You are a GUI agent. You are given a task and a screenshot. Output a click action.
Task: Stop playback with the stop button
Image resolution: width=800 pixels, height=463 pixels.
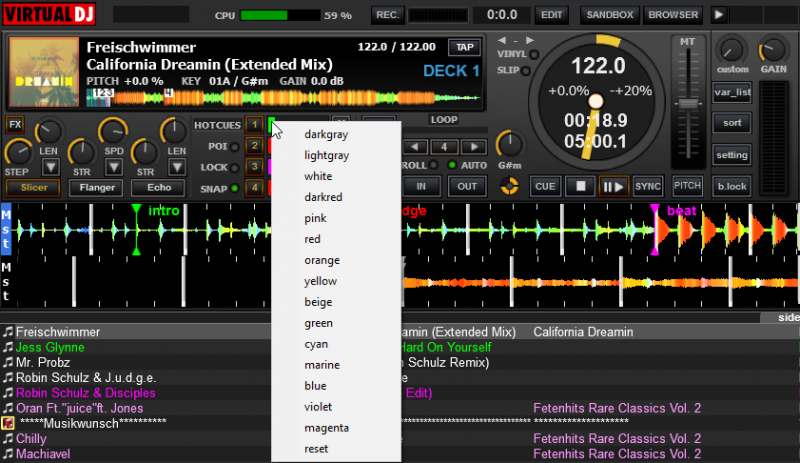(x=580, y=186)
